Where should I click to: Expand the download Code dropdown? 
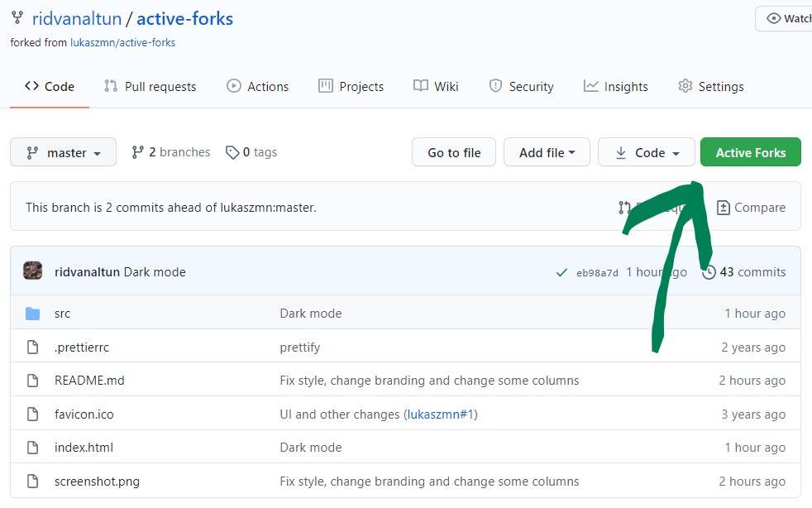coord(647,152)
